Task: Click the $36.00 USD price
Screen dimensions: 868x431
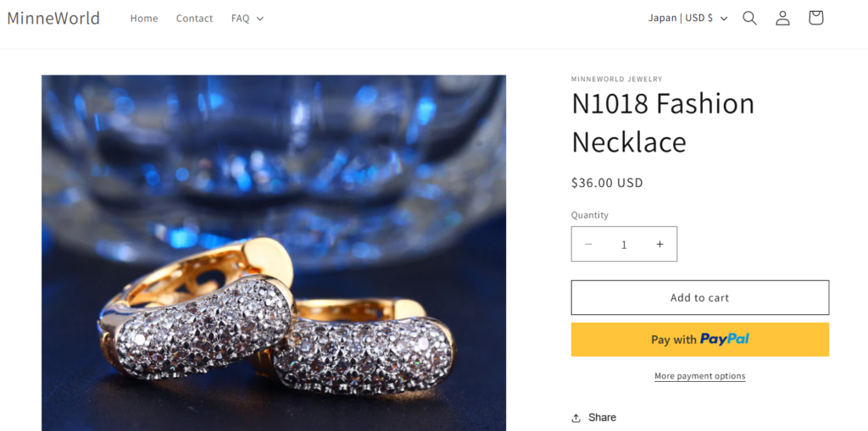Action: click(x=607, y=183)
